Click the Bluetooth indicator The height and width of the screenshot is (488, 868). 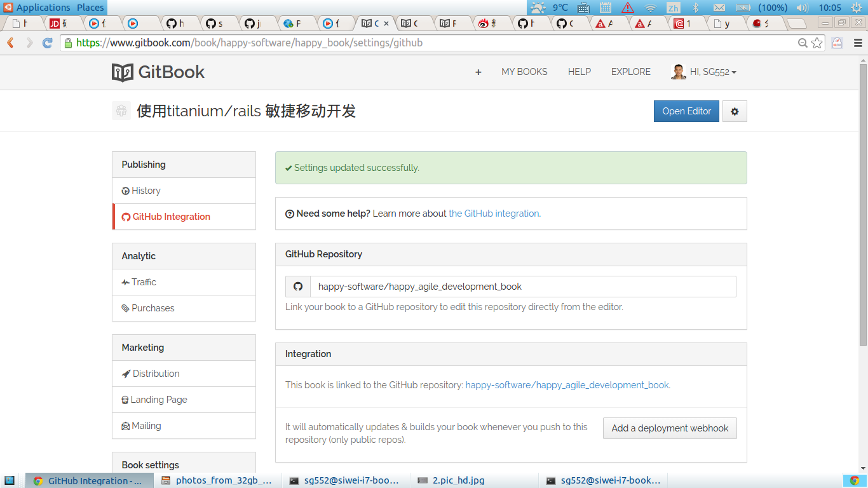click(x=695, y=8)
